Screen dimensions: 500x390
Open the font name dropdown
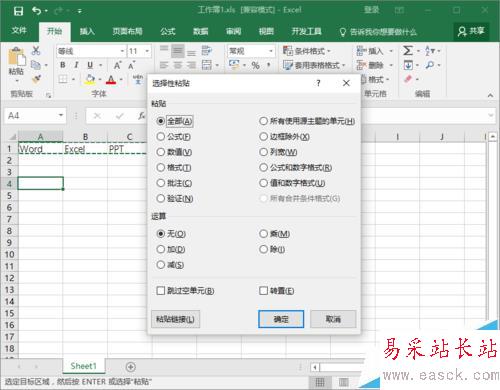pyautogui.click(x=122, y=51)
